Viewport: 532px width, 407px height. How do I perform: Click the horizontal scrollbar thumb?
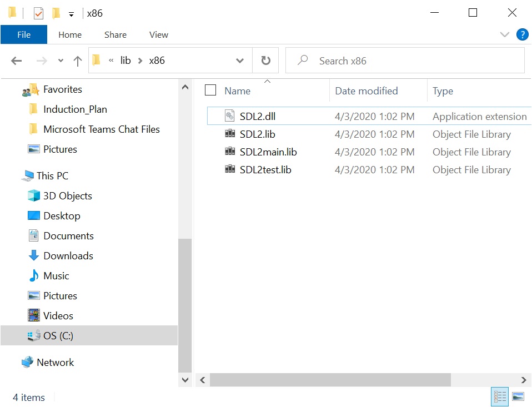[330, 380]
